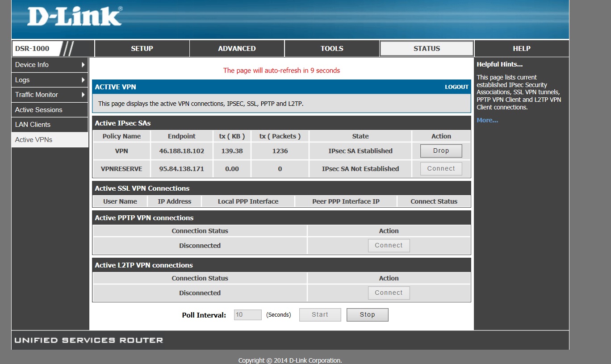
Task: Switch to the TOOLS tab
Action: tap(332, 49)
